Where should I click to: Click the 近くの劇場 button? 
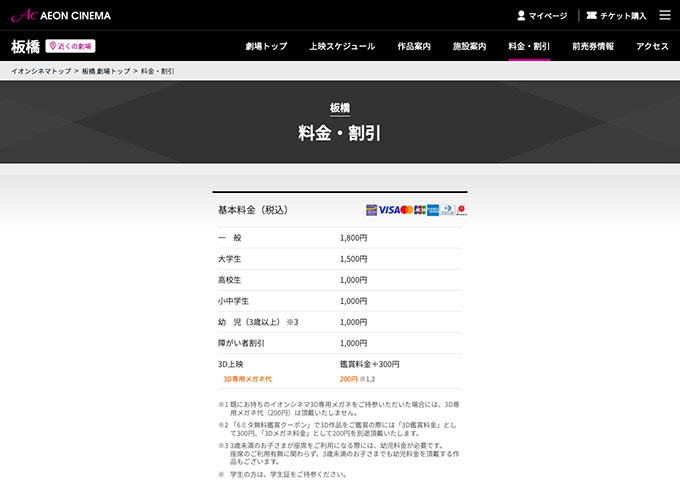[x=70, y=46]
